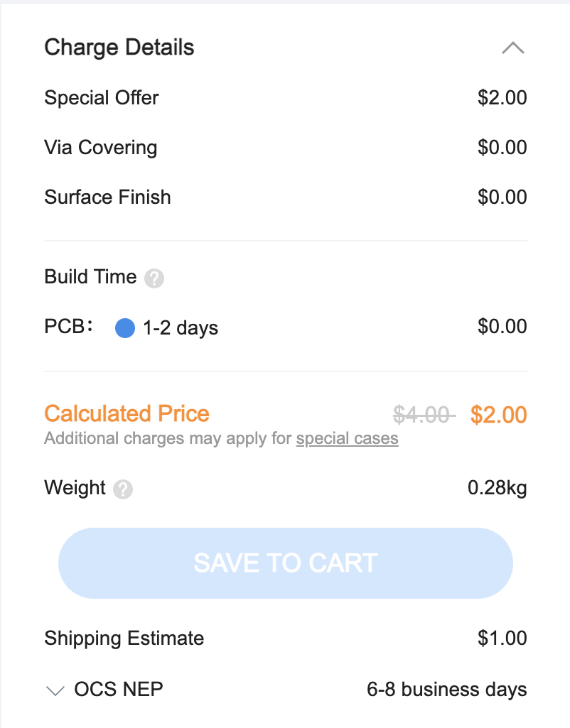
Task: Click the $2.00 discounted price
Action: tap(498, 415)
